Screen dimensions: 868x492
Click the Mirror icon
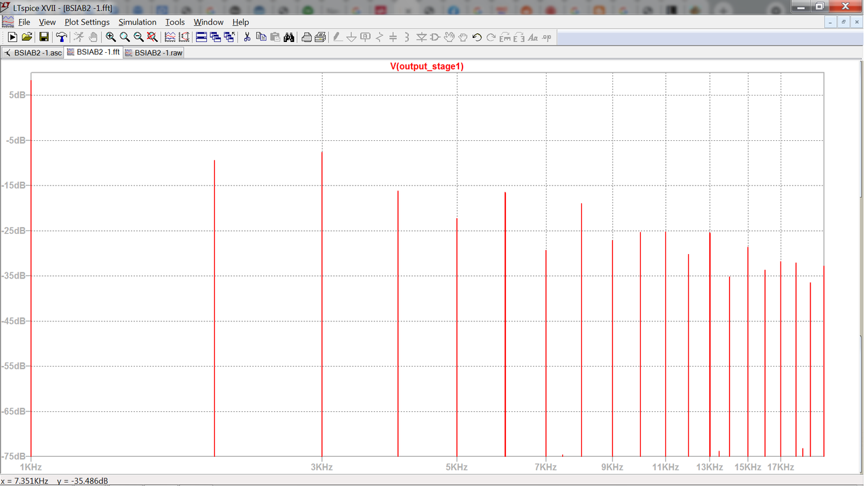click(x=519, y=37)
